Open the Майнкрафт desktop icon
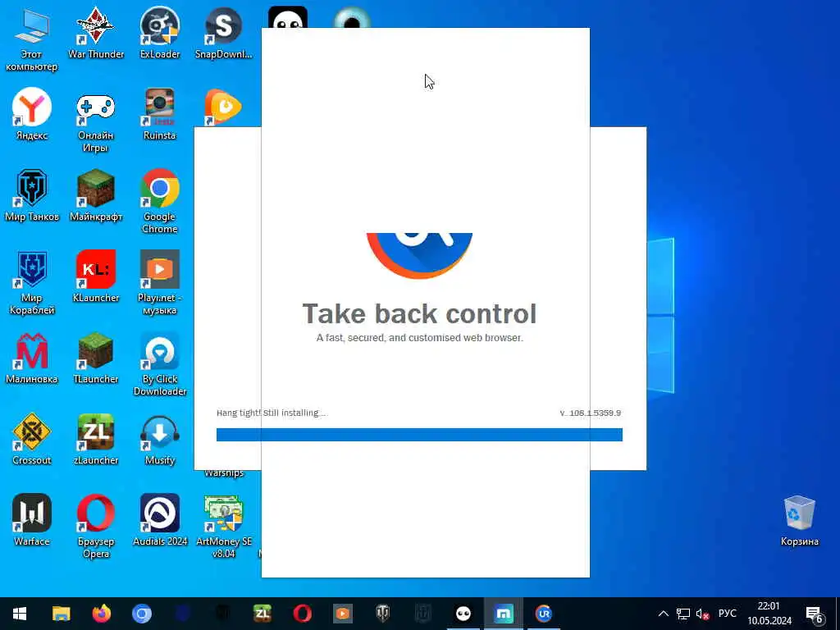This screenshot has width=840, height=630. coord(96,196)
